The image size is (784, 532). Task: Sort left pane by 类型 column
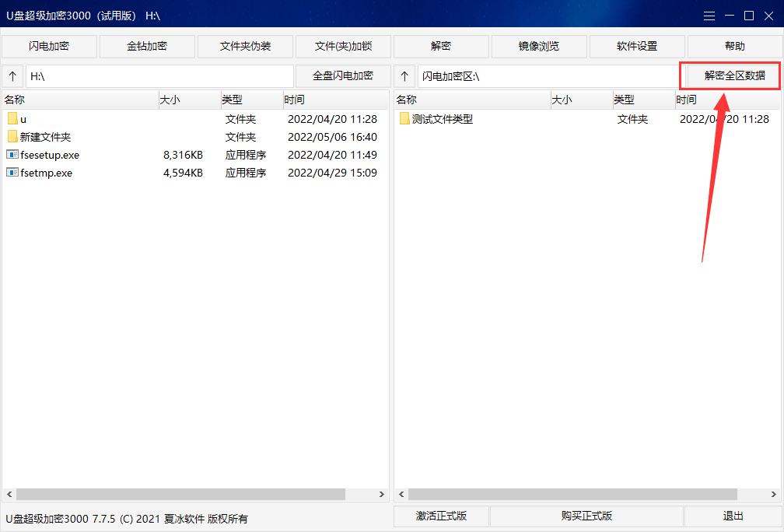[x=252, y=100]
